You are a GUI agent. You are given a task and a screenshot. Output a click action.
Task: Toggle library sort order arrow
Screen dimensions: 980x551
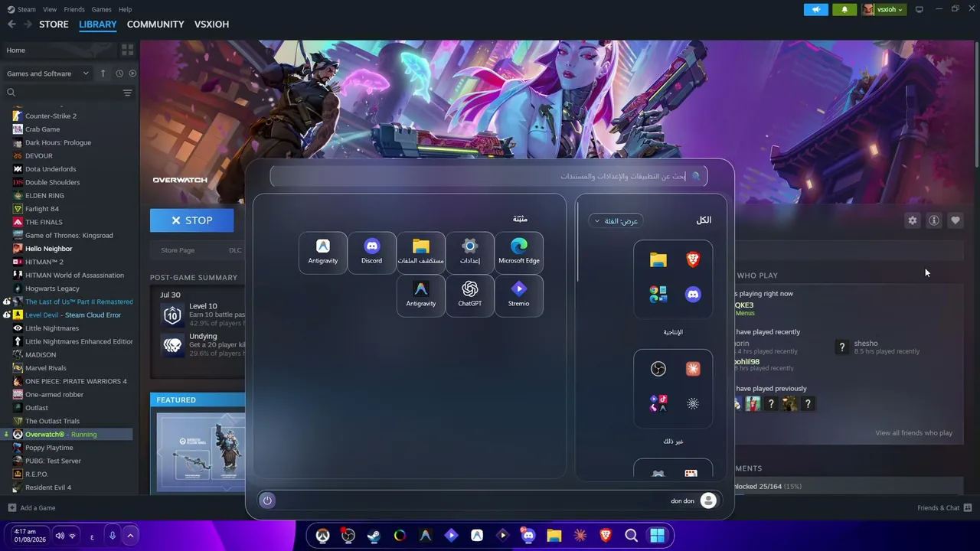coord(103,73)
